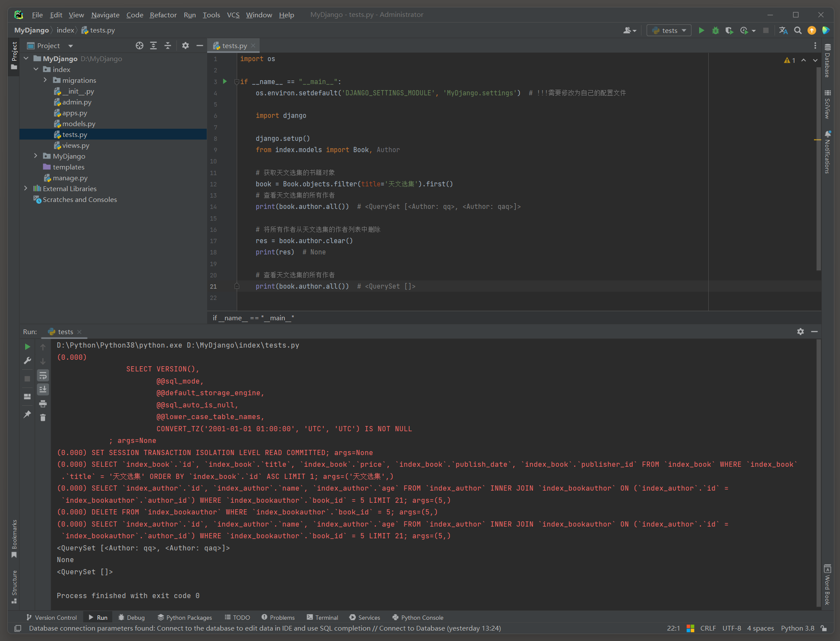Toggle read-only lock icon in status bar
This screenshot has height=641, width=840.
824,628
